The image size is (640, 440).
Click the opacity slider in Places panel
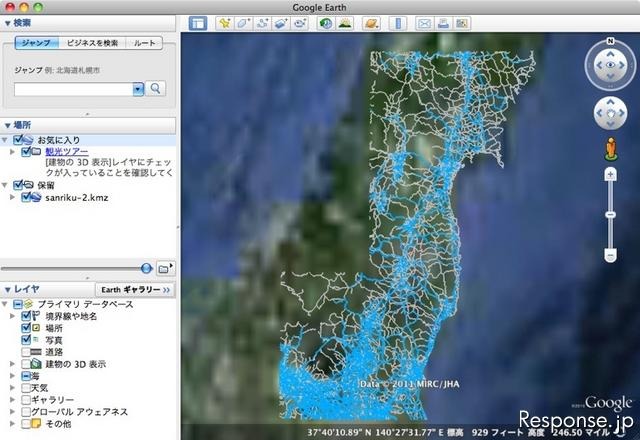point(146,268)
